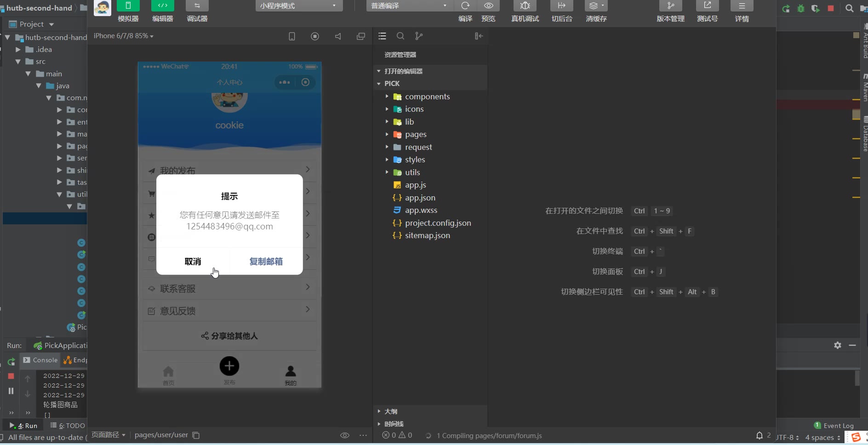Open the source control branch icon
The width and height of the screenshot is (868, 445).
[418, 36]
